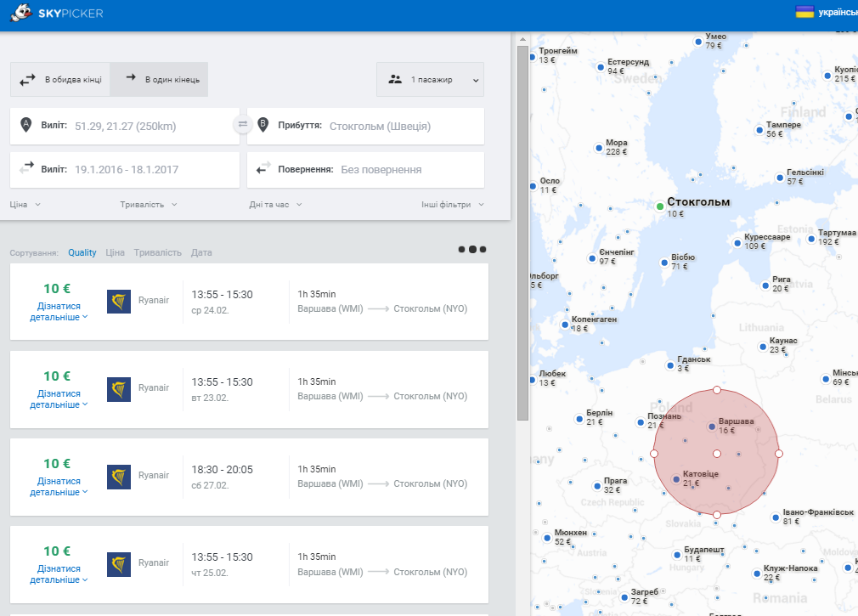The height and width of the screenshot is (616, 858).
Task: Expand the price filter dropdown
Action: point(25,204)
